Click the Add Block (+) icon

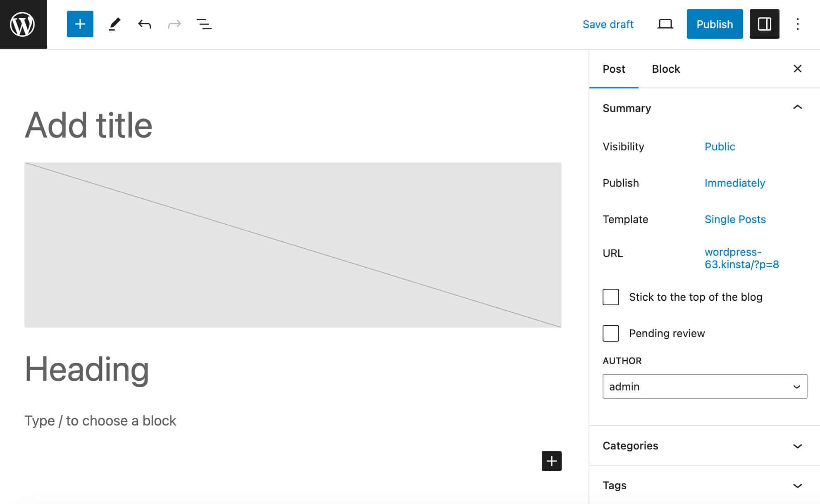pos(80,24)
